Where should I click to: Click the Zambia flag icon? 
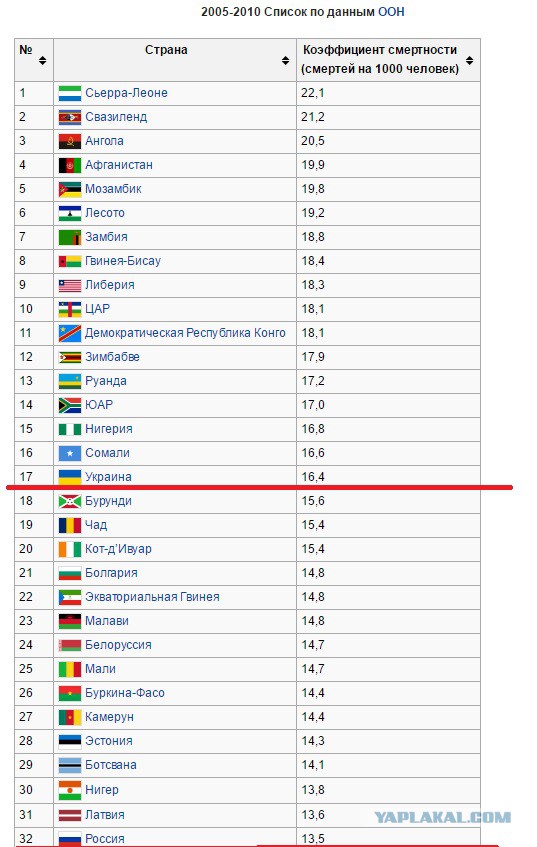pos(70,237)
